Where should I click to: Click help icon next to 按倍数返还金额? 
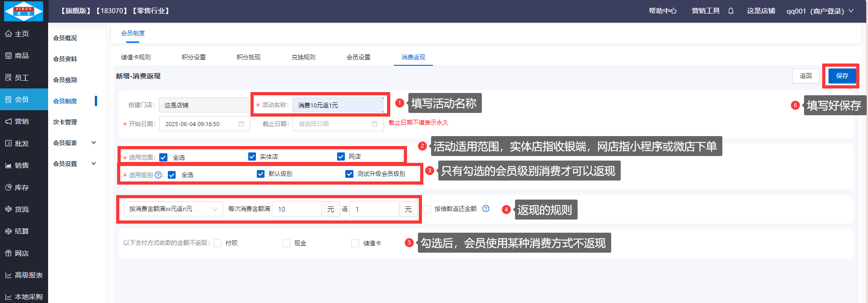coord(485,209)
